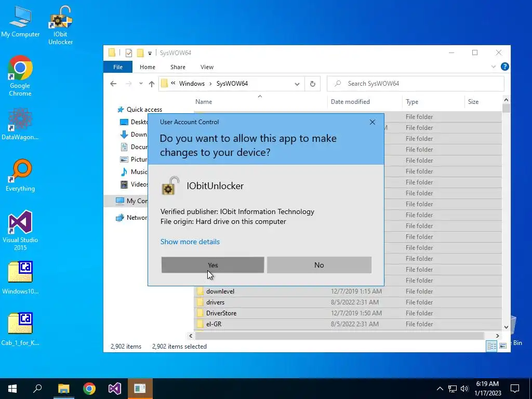532x399 pixels.
Task: Click SysWOW64 in the address breadcrumb
Action: [x=232, y=84]
